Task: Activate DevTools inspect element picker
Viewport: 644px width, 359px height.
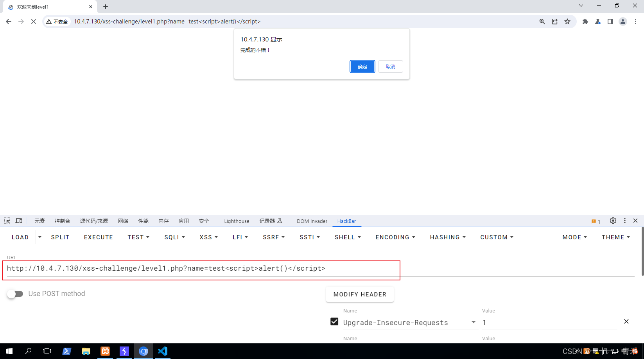Action: click(x=7, y=221)
